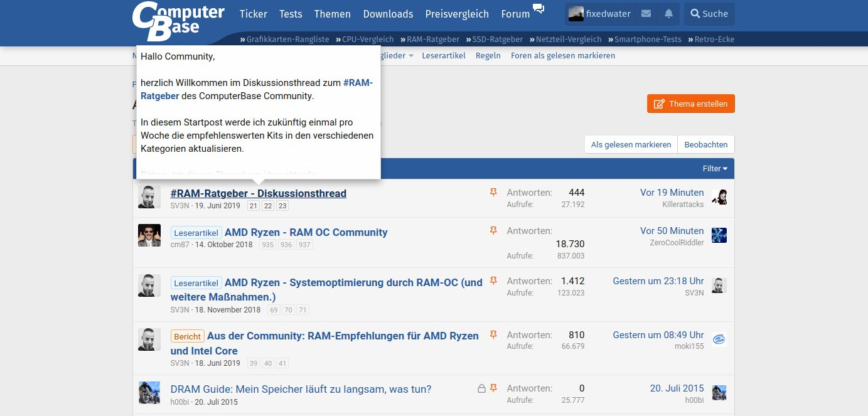Open moki155 user name link
The width and height of the screenshot is (868, 416).
689,346
